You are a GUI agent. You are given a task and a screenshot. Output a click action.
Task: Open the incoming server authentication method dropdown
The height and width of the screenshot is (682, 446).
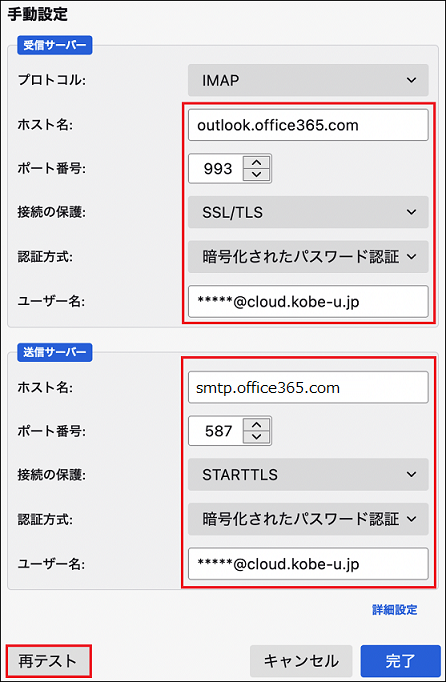pyautogui.click(x=308, y=257)
